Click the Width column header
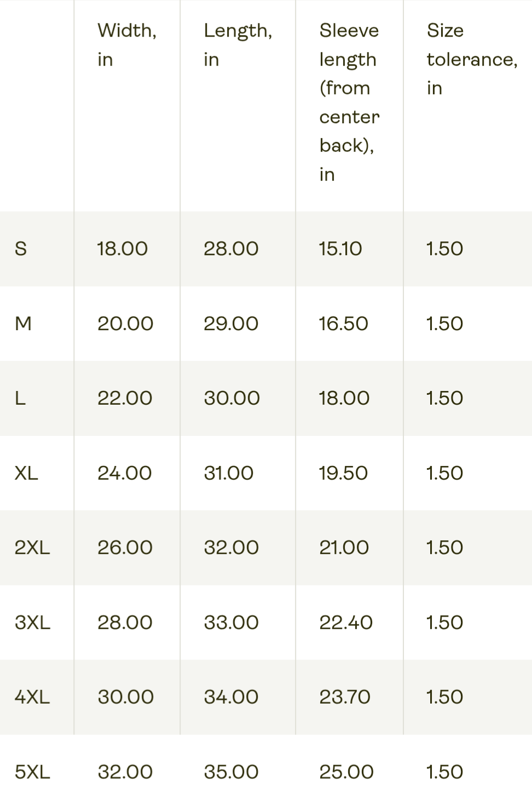532x794 pixels. click(x=127, y=45)
